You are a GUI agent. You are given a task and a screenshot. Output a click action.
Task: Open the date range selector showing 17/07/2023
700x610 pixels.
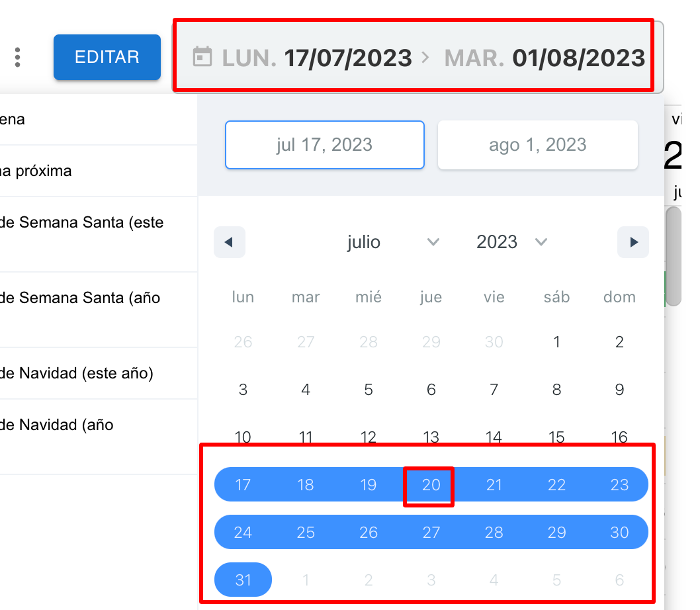pos(417,58)
